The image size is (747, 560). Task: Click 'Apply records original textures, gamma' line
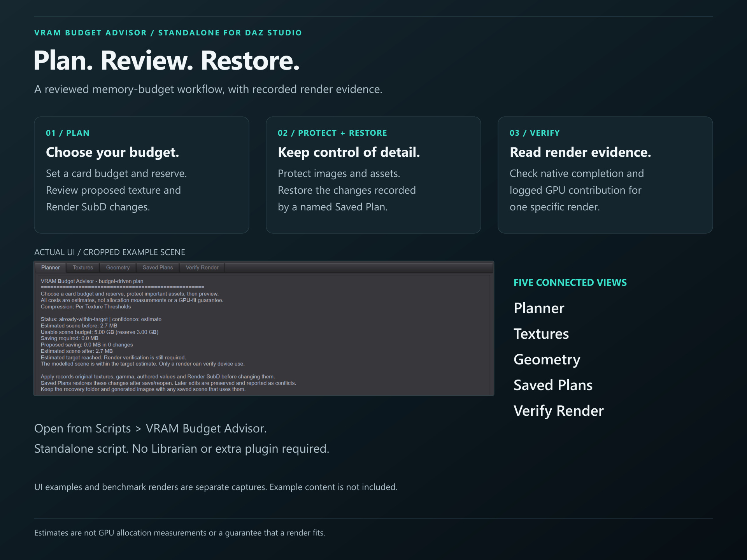pyautogui.click(x=158, y=377)
